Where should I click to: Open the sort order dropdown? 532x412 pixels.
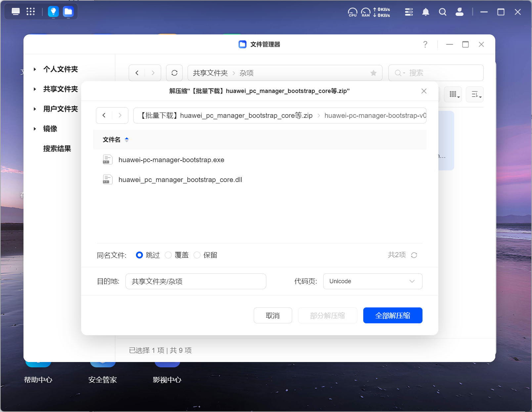click(475, 94)
